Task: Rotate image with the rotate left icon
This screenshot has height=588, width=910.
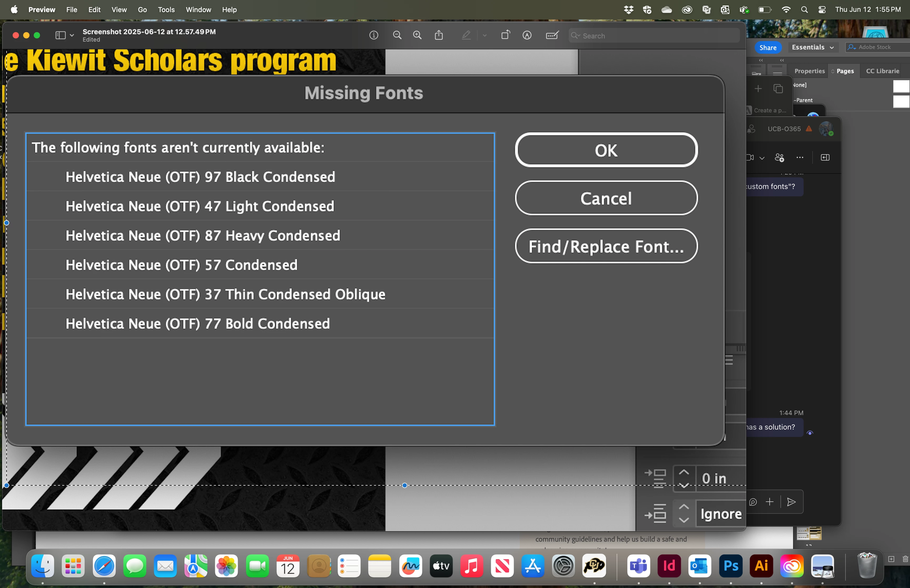Action: (x=505, y=35)
